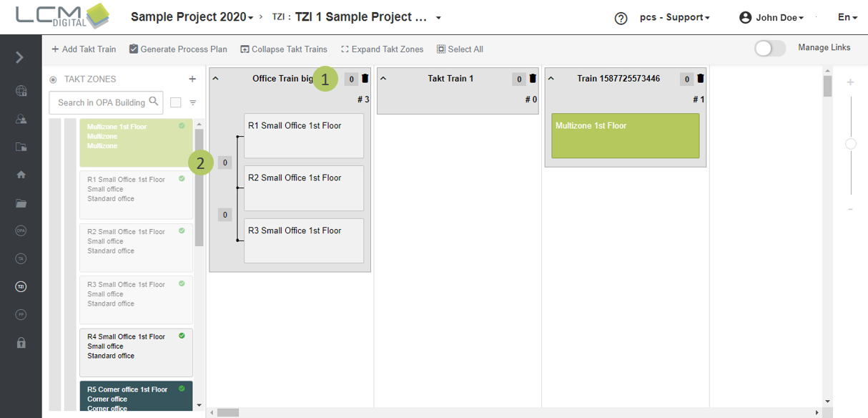Open the Sample Project 2020 dropdown
This screenshot has height=418, width=868.
(192, 17)
